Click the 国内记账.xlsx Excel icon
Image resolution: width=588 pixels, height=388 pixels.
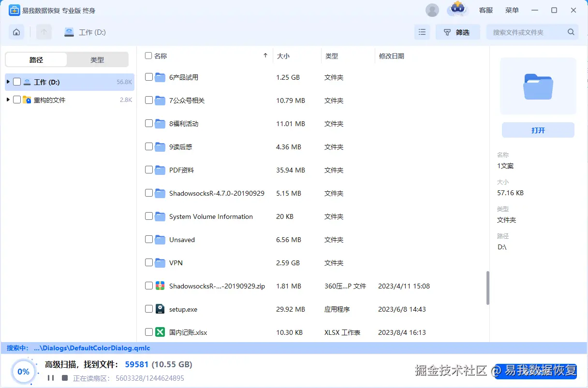(161, 332)
